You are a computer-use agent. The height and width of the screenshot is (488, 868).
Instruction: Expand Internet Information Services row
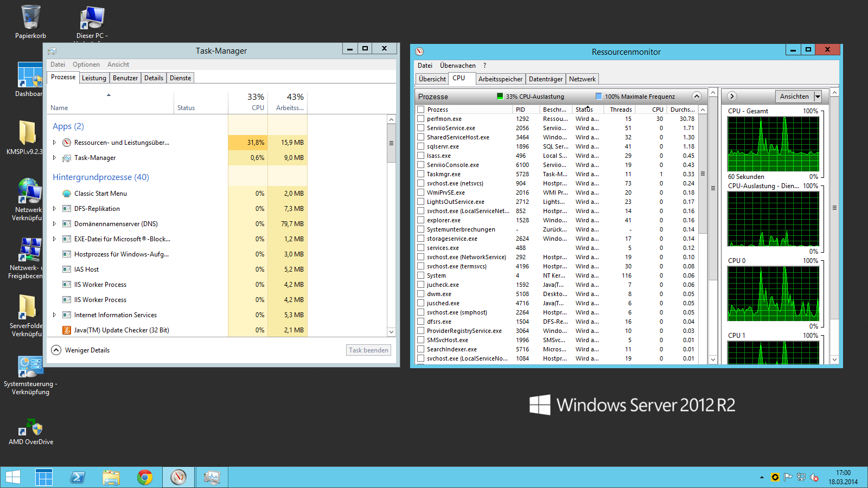coord(54,315)
